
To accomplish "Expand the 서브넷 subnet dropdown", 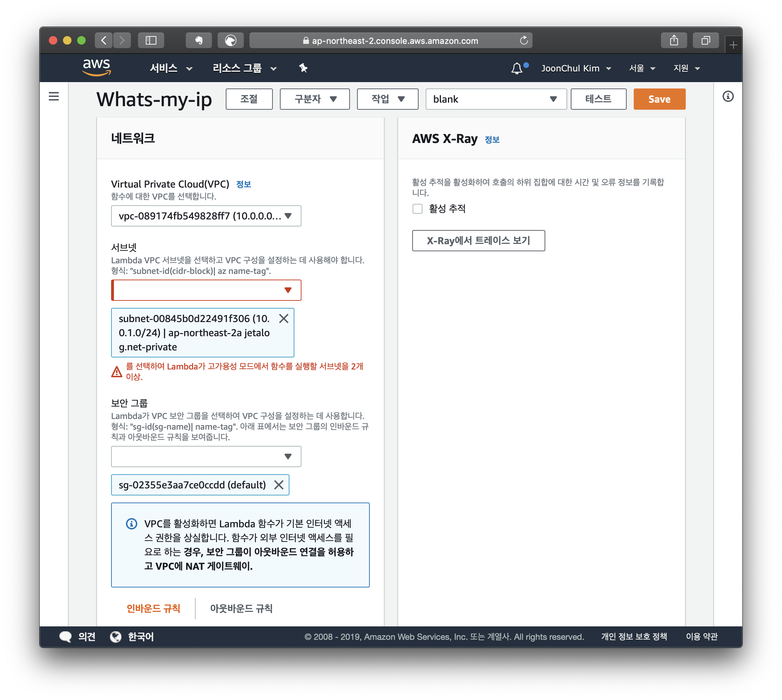I will click(x=206, y=290).
